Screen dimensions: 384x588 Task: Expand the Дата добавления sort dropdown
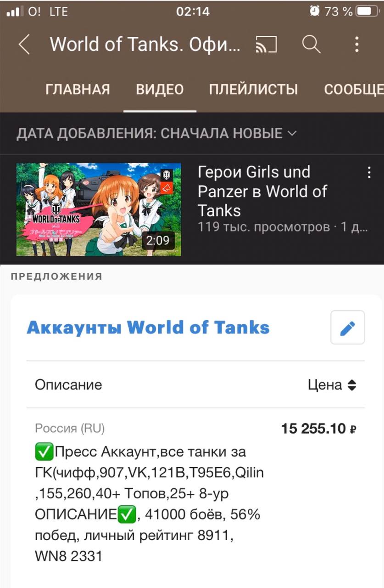tap(156, 134)
